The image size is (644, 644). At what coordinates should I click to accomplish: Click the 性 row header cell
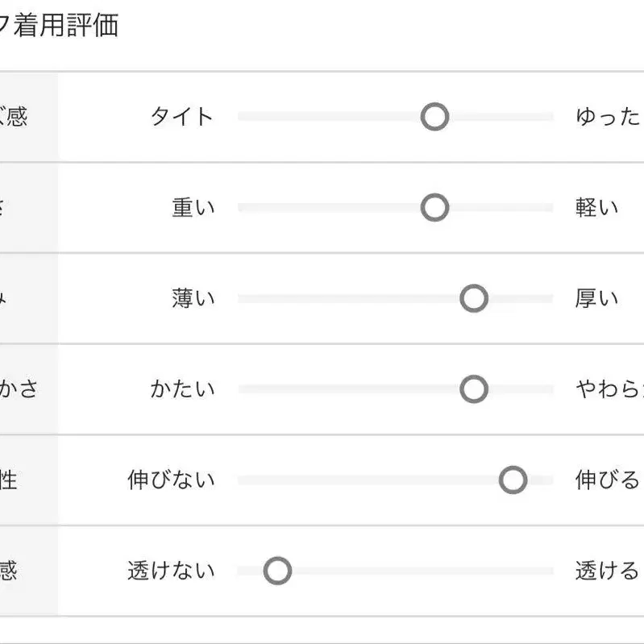[x=11, y=480]
